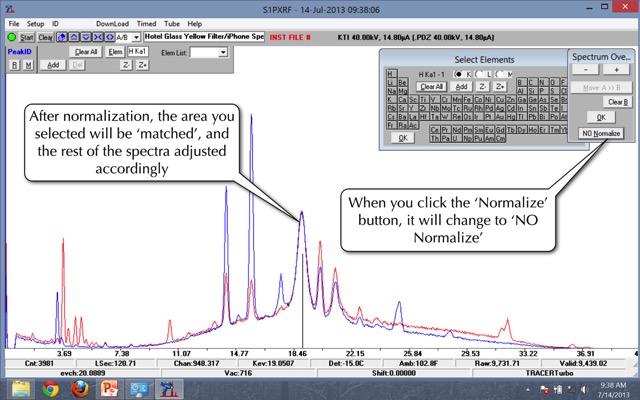The image size is (640, 400).
Task: Click the green status indicator beside Start
Action: pos(12,37)
